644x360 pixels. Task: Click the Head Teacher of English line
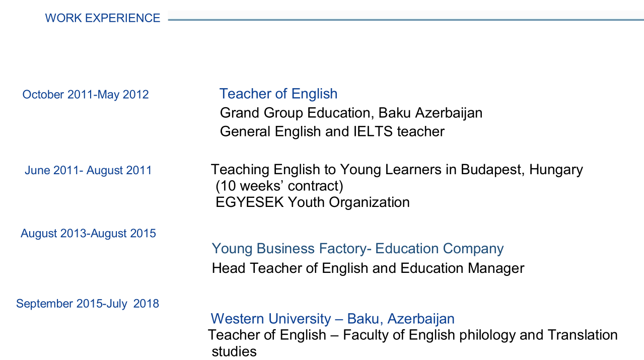click(368, 268)
